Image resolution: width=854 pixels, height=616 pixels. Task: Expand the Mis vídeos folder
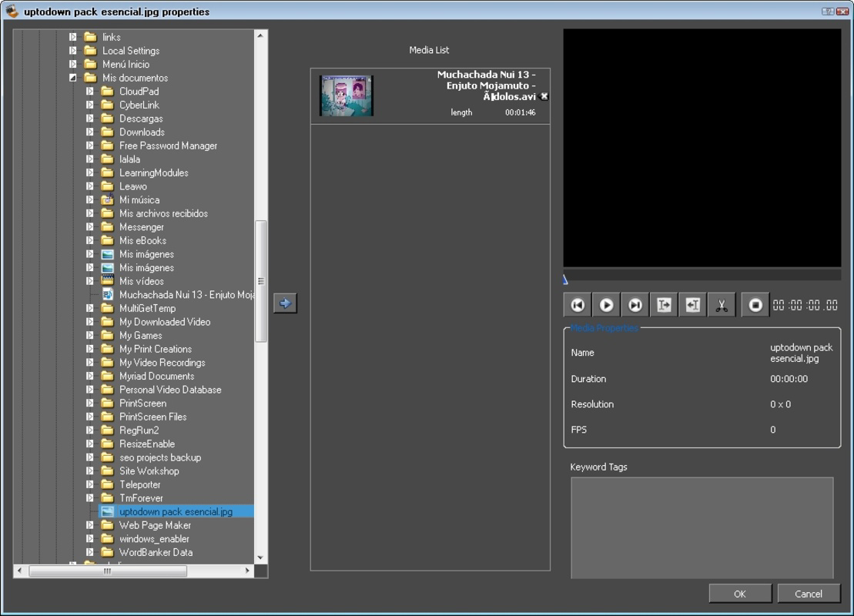click(x=90, y=281)
